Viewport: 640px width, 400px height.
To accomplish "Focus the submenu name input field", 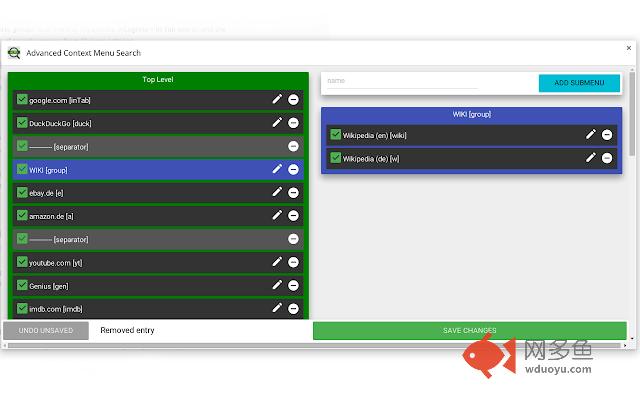I will pos(402,81).
